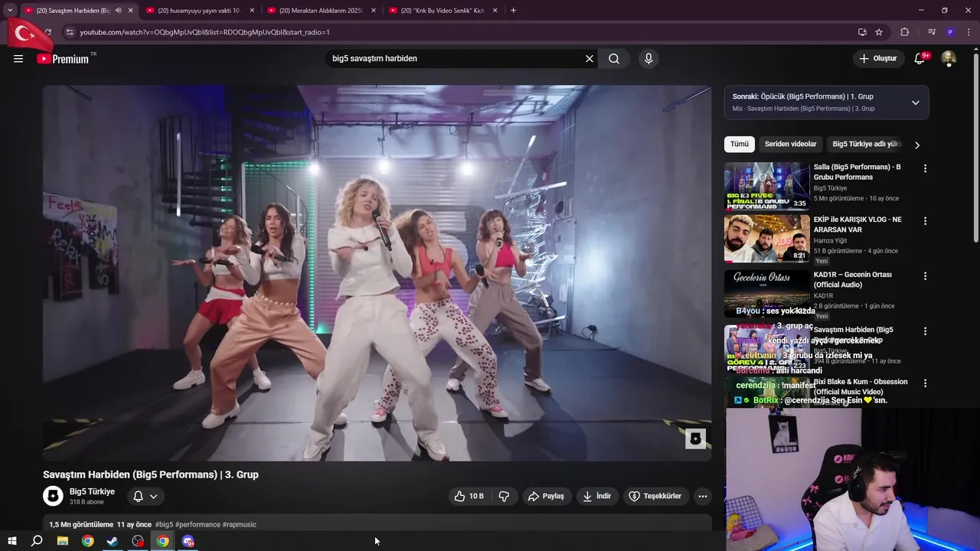
Task: Click Bixi Blake & Kum Obsession title
Action: coord(861,386)
